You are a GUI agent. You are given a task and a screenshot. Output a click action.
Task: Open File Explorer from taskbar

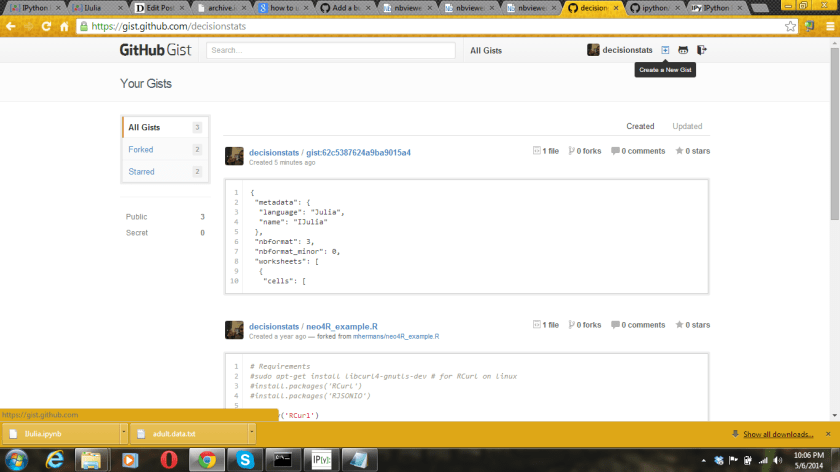click(91, 460)
